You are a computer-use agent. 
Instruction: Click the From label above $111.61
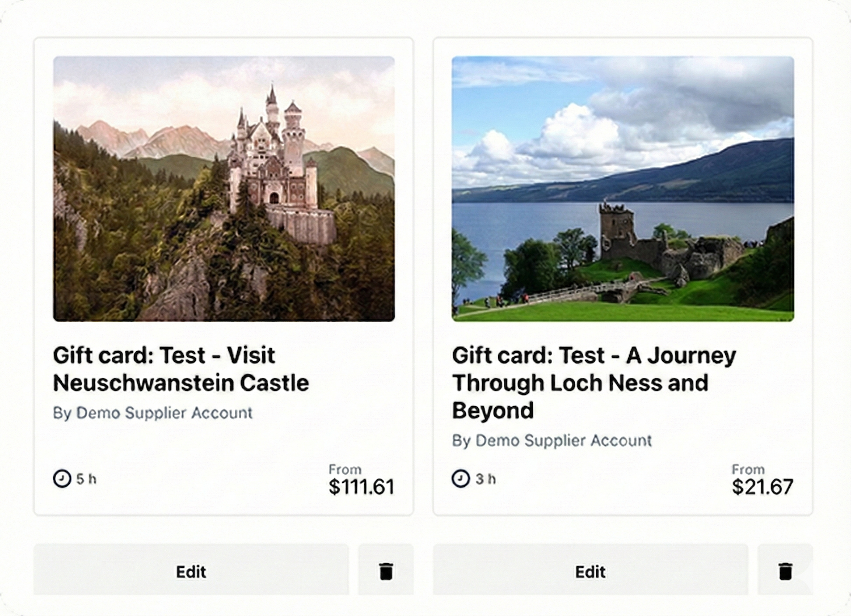[345, 470]
